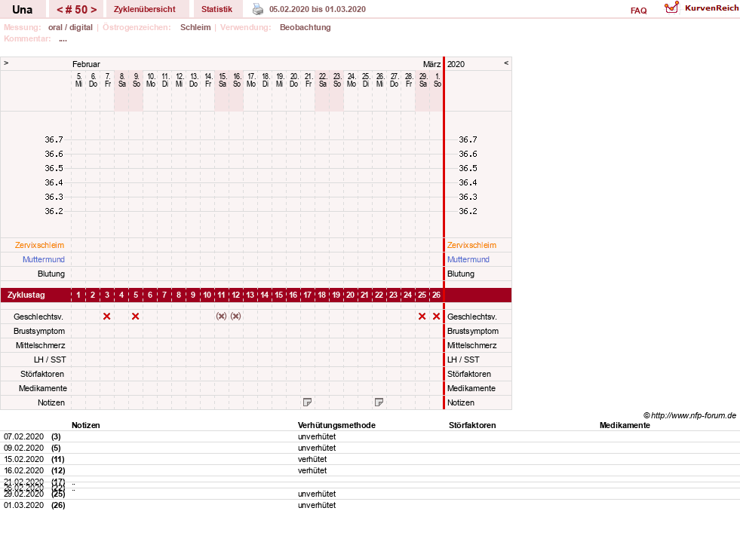The width and height of the screenshot is (740, 560).
Task: Select cycle day 14 in Zyklustag row
Action: [x=264, y=295]
